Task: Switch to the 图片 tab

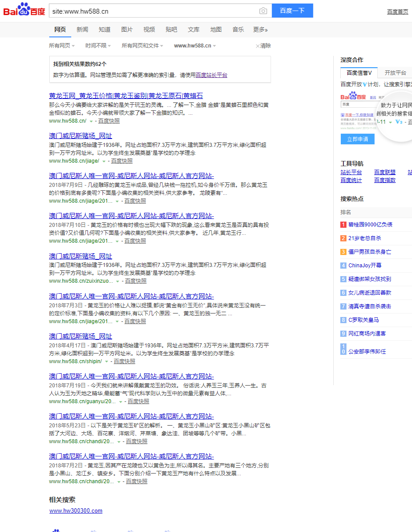Action: point(127,29)
